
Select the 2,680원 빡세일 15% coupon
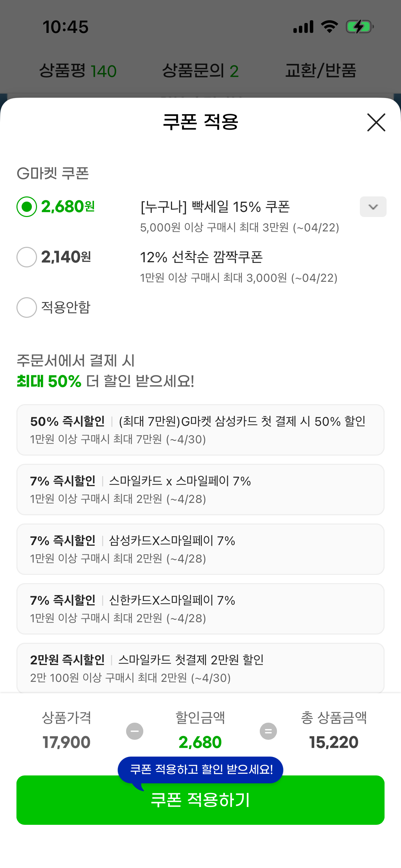(27, 207)
